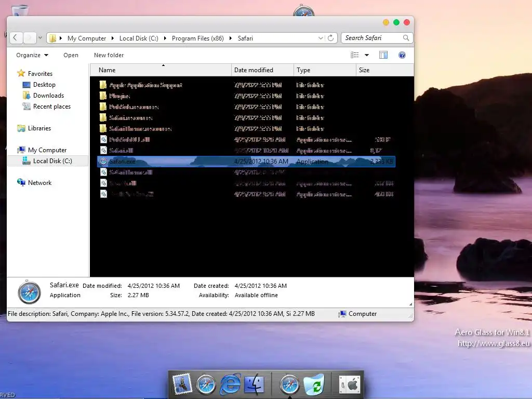This screenshot has width=532, height=399.
Task: Click the Apple Application Support folder icon
Action: tap(103, 85)
